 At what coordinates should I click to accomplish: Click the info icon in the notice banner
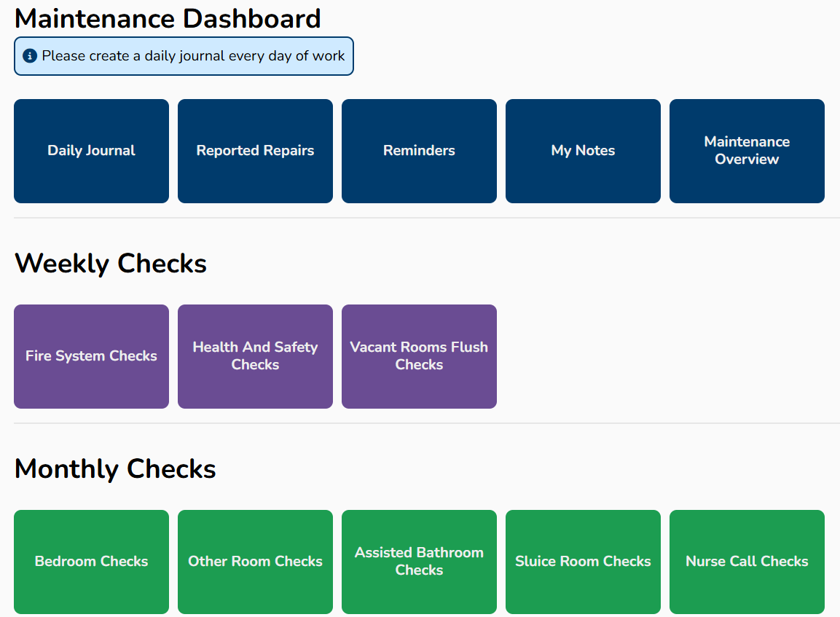[x=30, y=56]
